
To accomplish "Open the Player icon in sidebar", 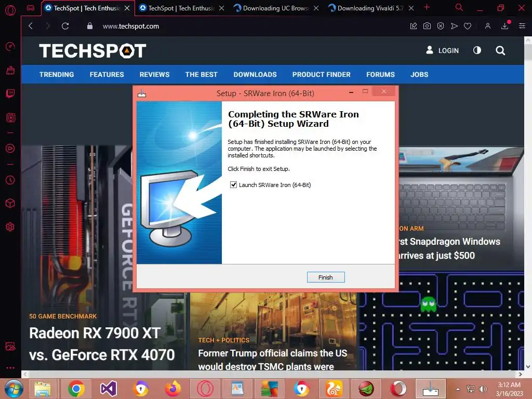I will (x=10, y=148).
